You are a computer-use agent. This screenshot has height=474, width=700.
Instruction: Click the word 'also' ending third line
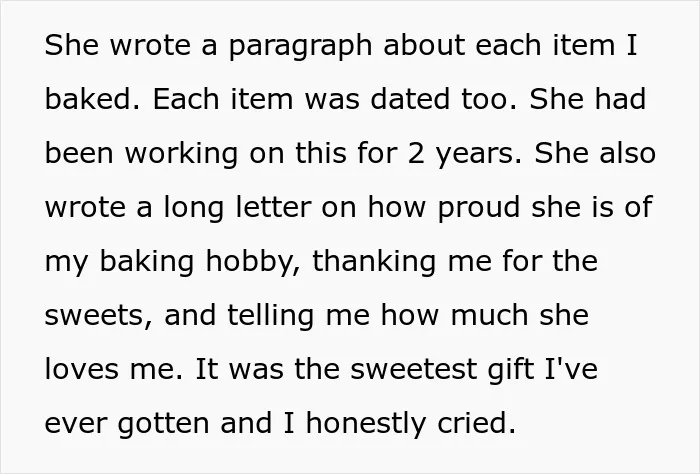[627, 153]
